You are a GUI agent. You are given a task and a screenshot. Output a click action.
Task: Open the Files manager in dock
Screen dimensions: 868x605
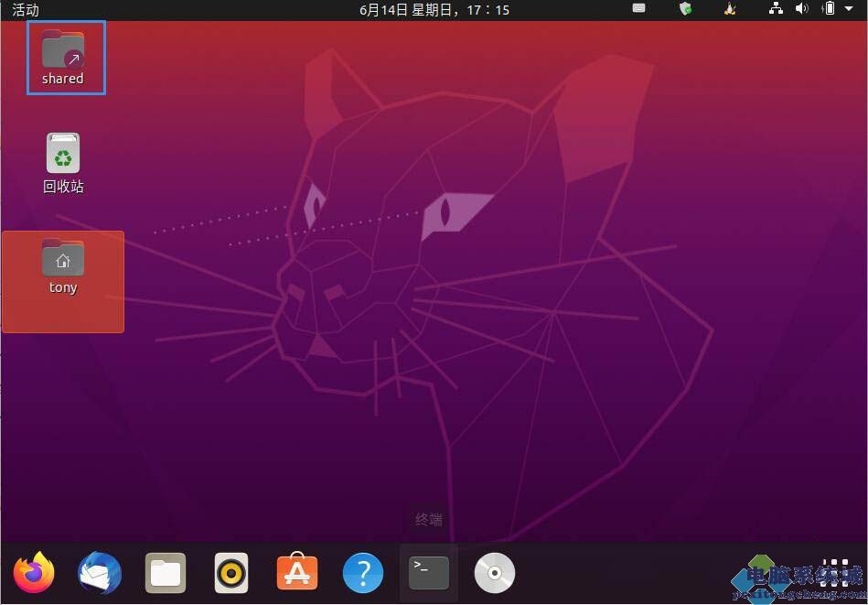tap(166, 574)
